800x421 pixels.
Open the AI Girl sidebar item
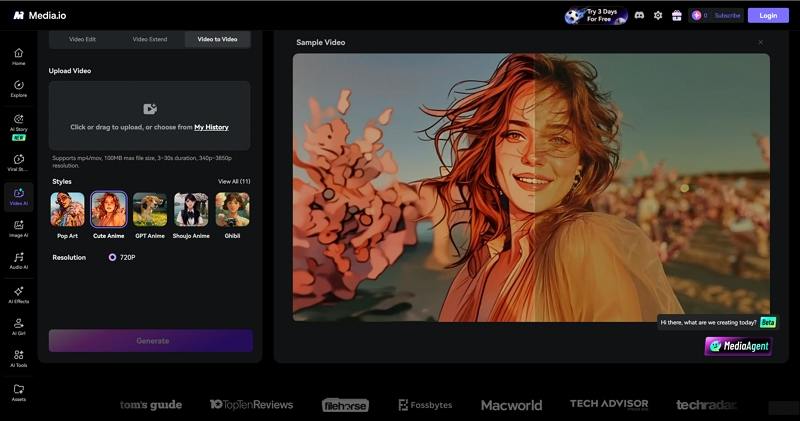(18, 327)
